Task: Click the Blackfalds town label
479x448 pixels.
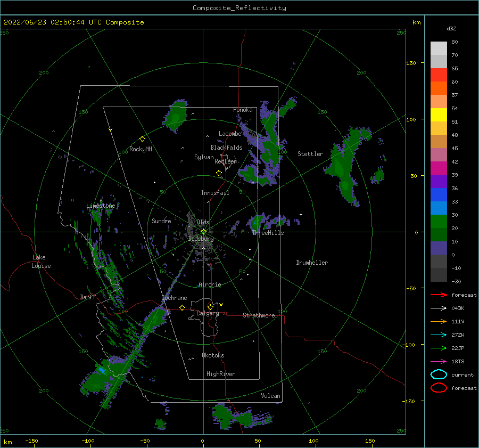Action: click(x=226, y=148)
